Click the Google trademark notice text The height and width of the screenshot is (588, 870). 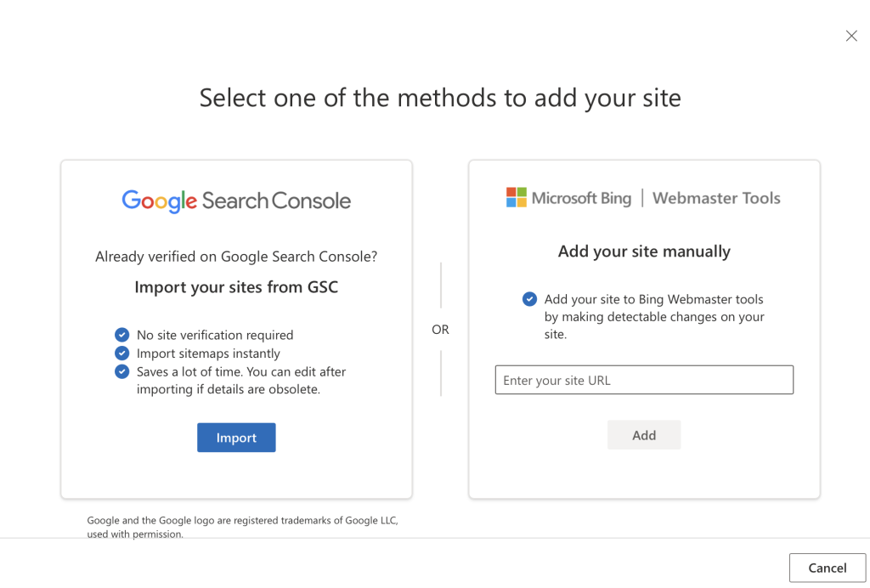point(242,527)
